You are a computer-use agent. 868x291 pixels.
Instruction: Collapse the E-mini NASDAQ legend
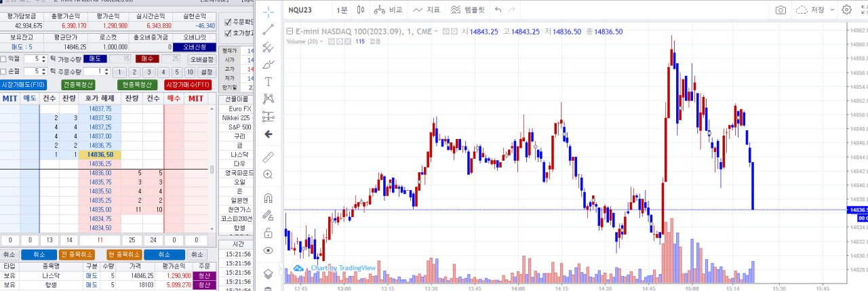pyautogui.click(x=290, y=31)
